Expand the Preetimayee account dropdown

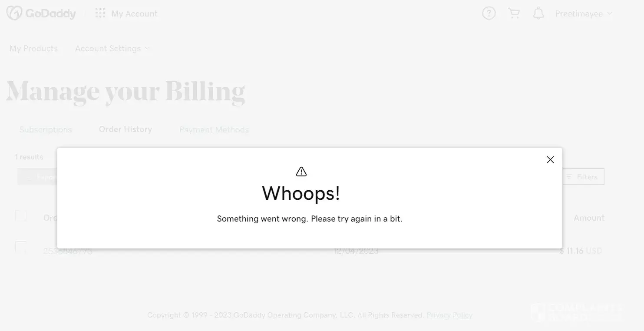584,13
